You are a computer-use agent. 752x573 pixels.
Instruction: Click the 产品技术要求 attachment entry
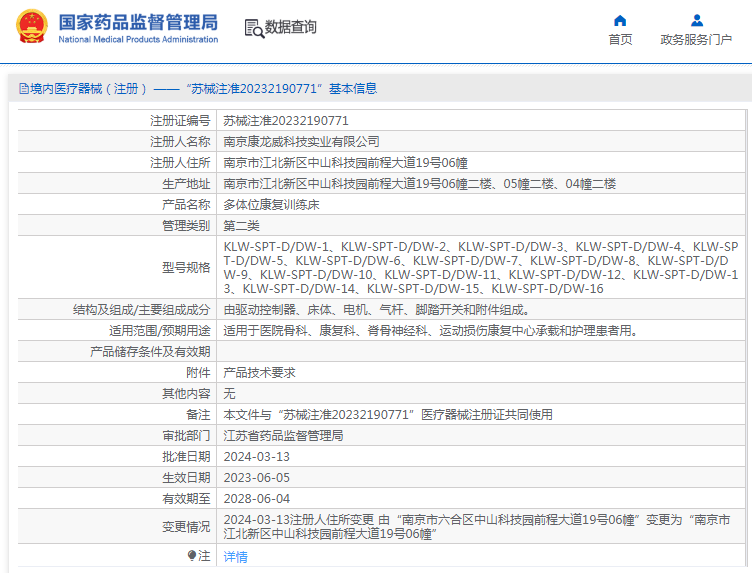(x=259, y=373)
